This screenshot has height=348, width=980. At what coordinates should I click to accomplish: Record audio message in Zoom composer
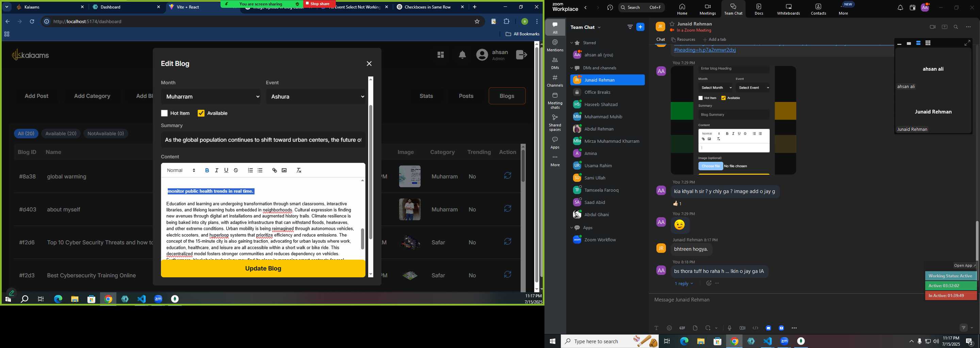pos(729,328)
